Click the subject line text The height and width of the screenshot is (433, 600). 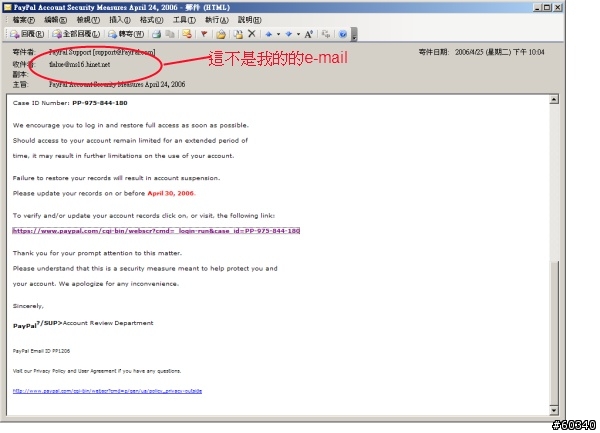(117, 84)
